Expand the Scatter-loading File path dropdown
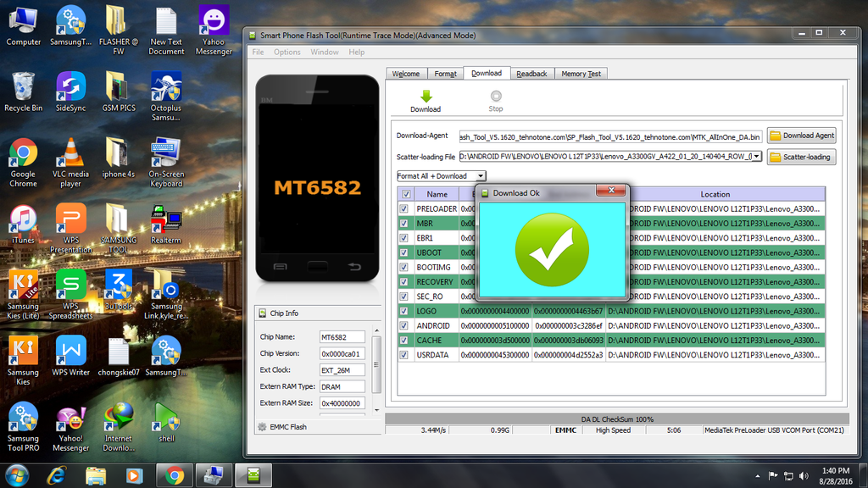The image size is (868, 488). coord(756,157)
